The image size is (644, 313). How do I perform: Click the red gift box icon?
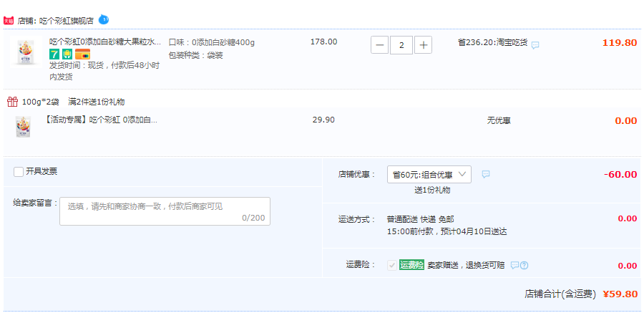coord(13,102)
